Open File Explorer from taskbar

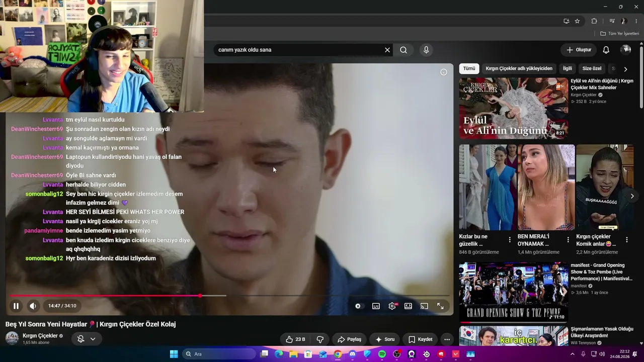point(293,354)
